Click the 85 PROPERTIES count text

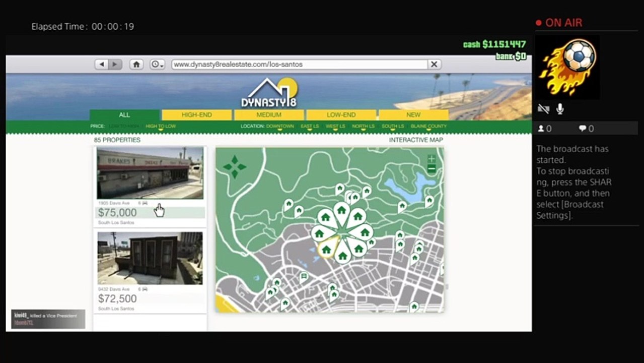click(117, 140)
